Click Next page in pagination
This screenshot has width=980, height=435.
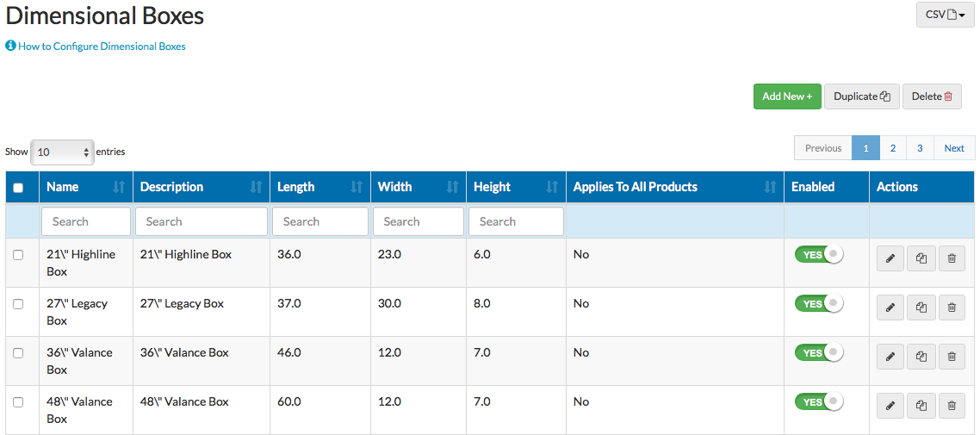point(954,148)
